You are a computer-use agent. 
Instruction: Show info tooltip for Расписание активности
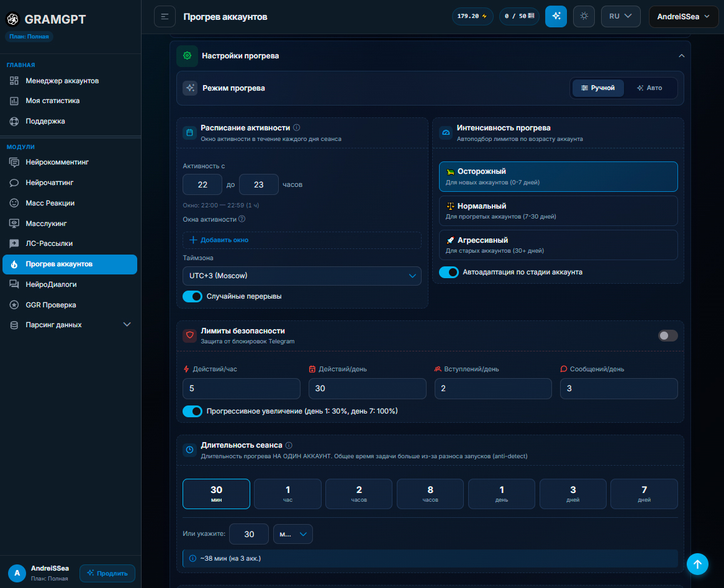tap(296, 127)
